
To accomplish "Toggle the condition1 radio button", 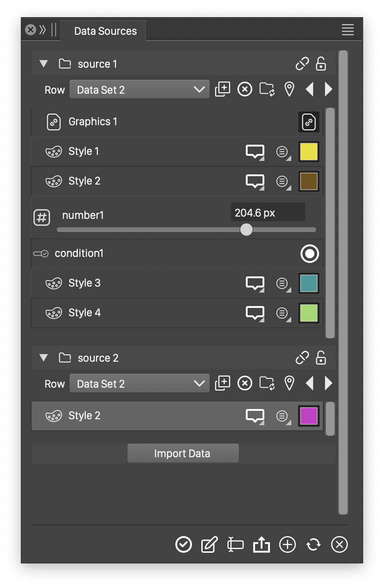I will coord(309,254).
